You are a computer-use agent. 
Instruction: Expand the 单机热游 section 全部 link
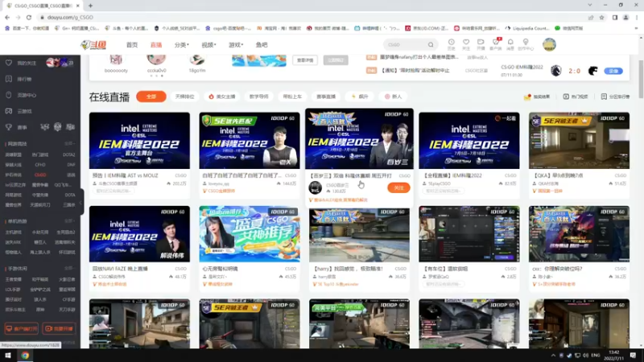click(x=69, y=221)
